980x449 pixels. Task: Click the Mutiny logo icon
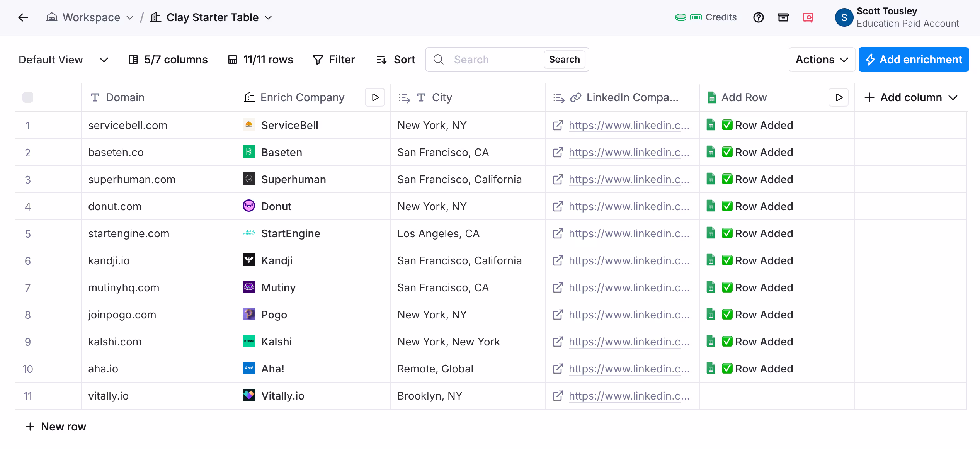(248, 287)
